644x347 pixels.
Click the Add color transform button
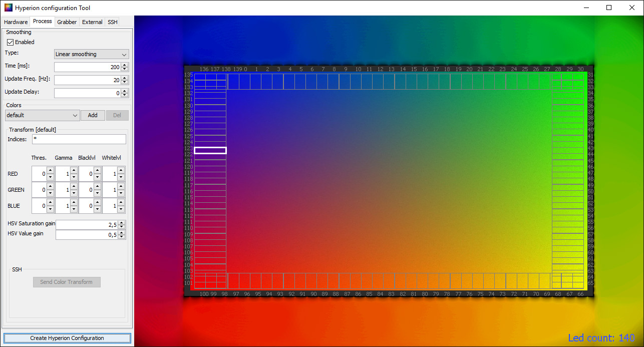click(x=93, y=115)
